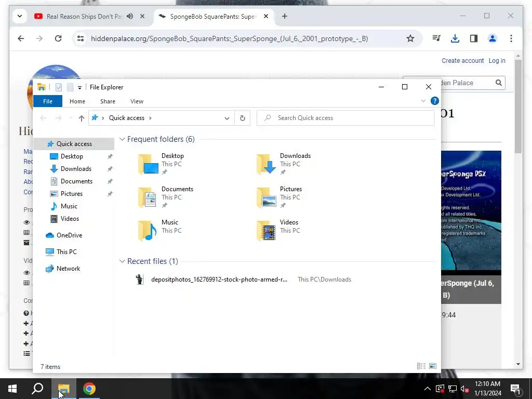Select Desktop in the navigation pane
Image resolution: width=532 pixels, height=399 pixels.
click(72, 156)
